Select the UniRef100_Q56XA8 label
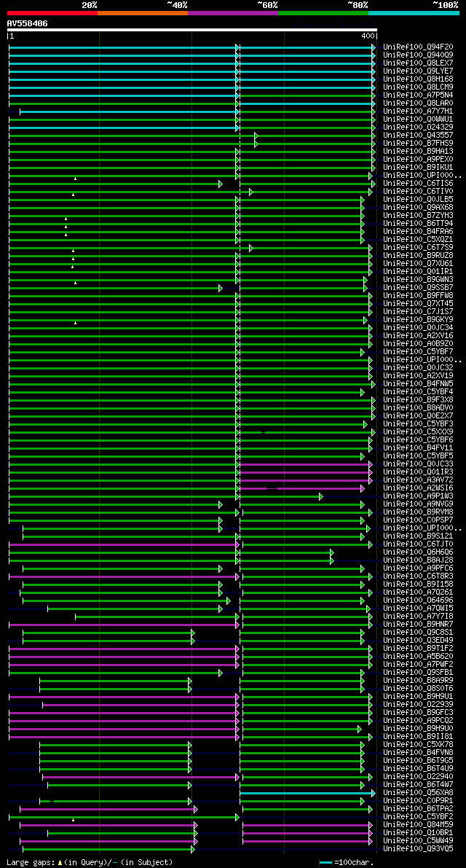 coord(418,794)
